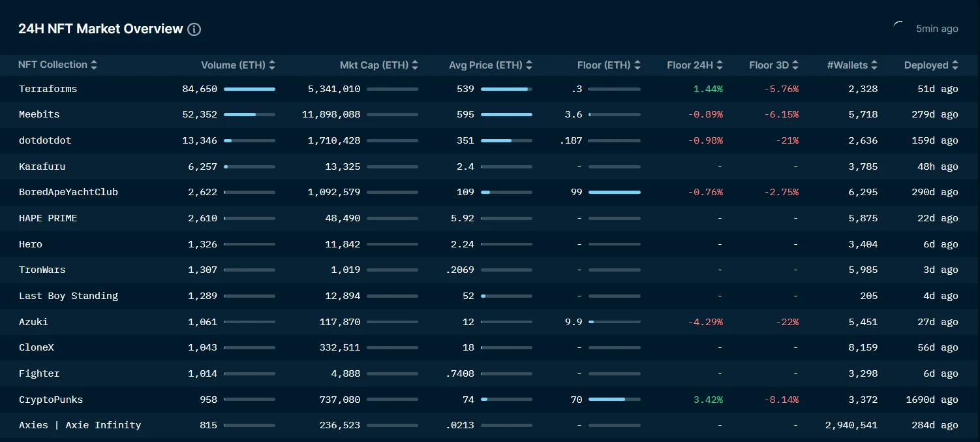
Task: Click HAPE PRIME average price 5.92
Action: [463, 218]
